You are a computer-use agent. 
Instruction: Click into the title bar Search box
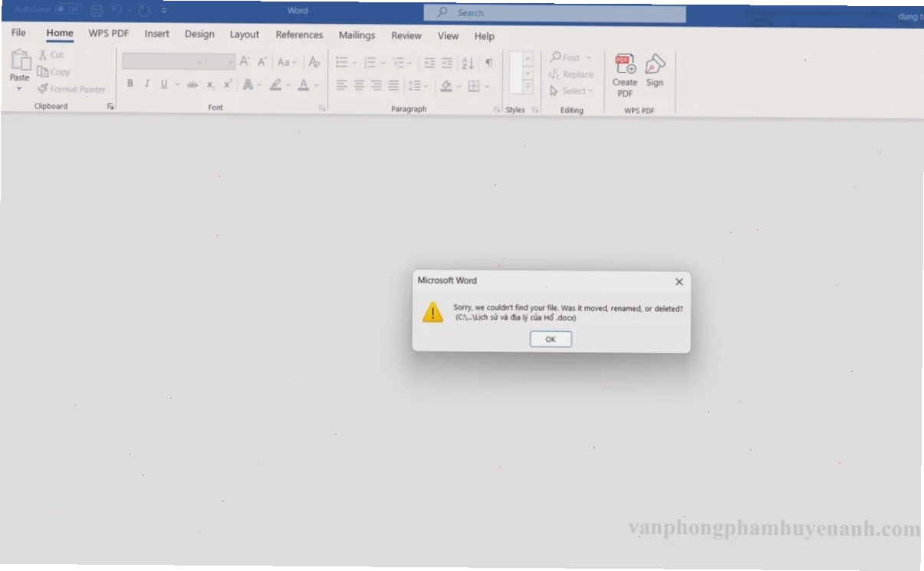(554, 13)
